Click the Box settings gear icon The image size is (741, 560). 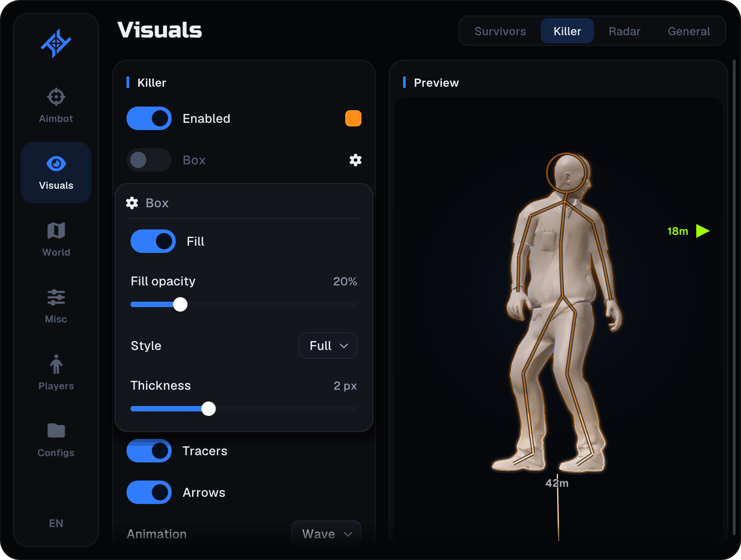coord(356,160)
